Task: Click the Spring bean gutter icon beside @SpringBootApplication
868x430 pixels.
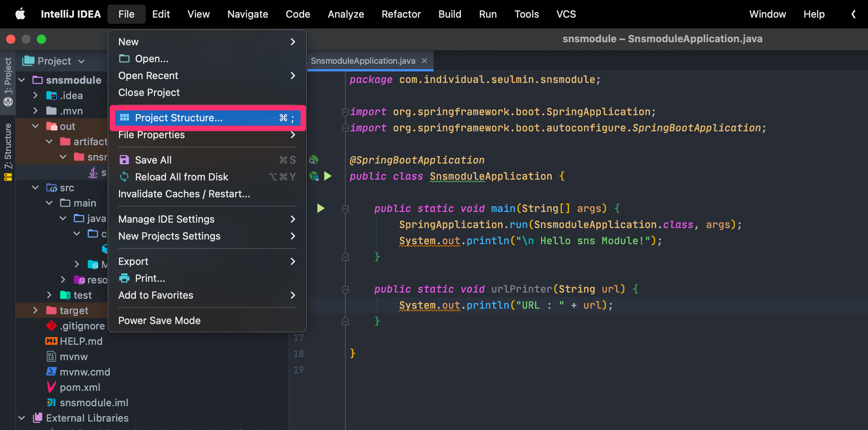Action: click(x=314, y=160)
